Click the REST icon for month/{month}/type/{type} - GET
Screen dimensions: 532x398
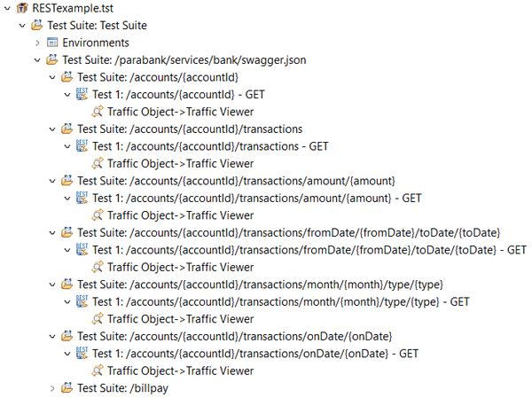pos(82,302)
